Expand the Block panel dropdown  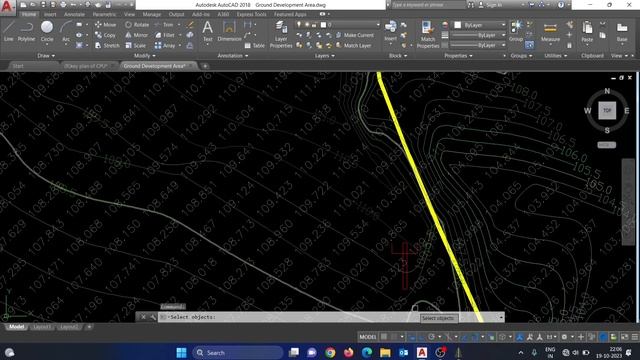coord(398,56)
